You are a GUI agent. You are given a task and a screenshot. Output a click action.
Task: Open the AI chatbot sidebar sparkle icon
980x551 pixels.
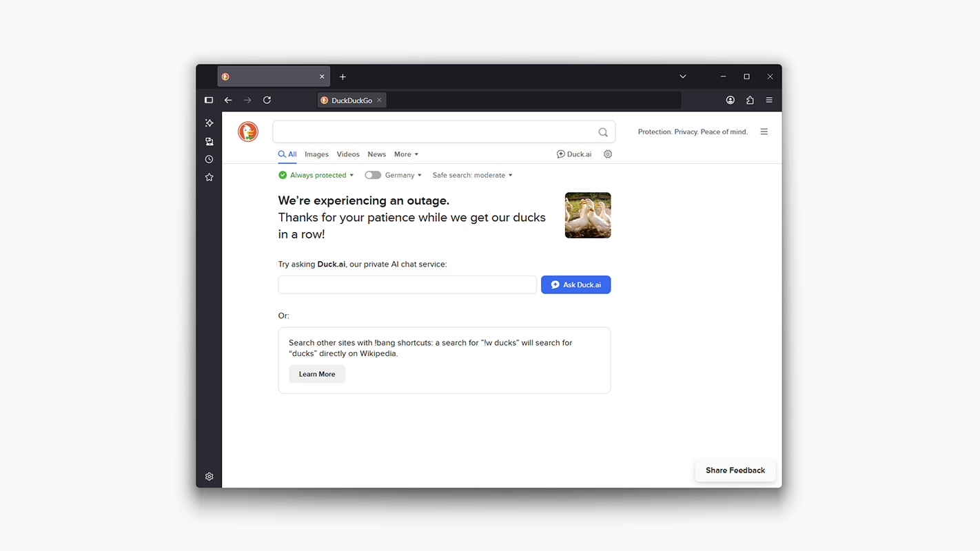[x=210, y=123]
